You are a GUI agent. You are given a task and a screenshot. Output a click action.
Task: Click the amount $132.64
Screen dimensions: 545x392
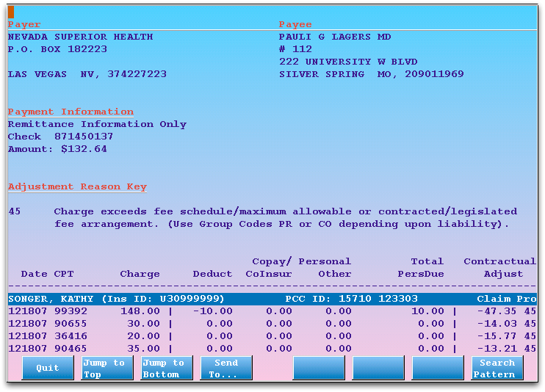click(x=84, y=149)
